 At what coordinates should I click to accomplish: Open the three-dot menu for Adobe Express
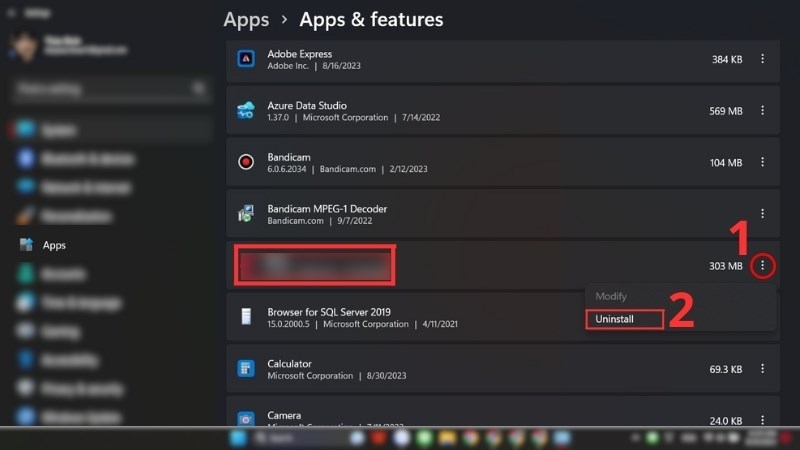pos(762,59)
